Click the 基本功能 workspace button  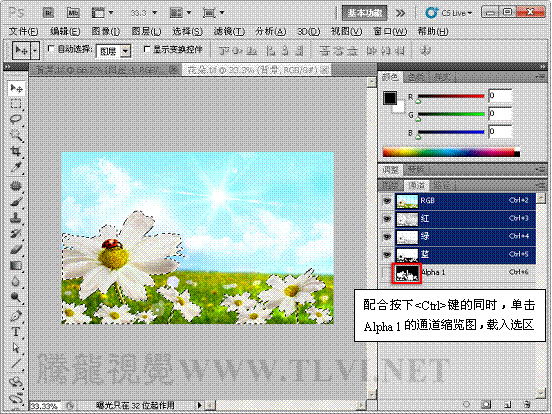[x=364, y=13]
